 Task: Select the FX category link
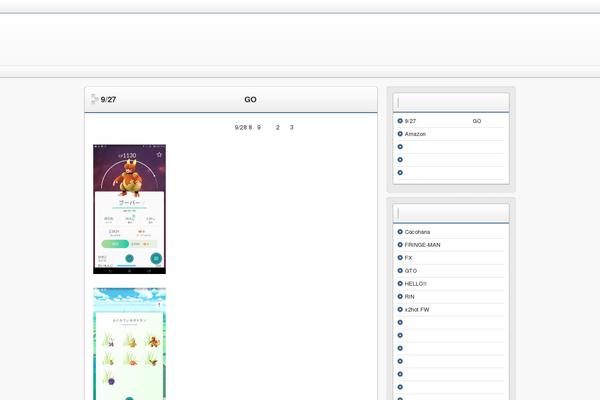408,258
